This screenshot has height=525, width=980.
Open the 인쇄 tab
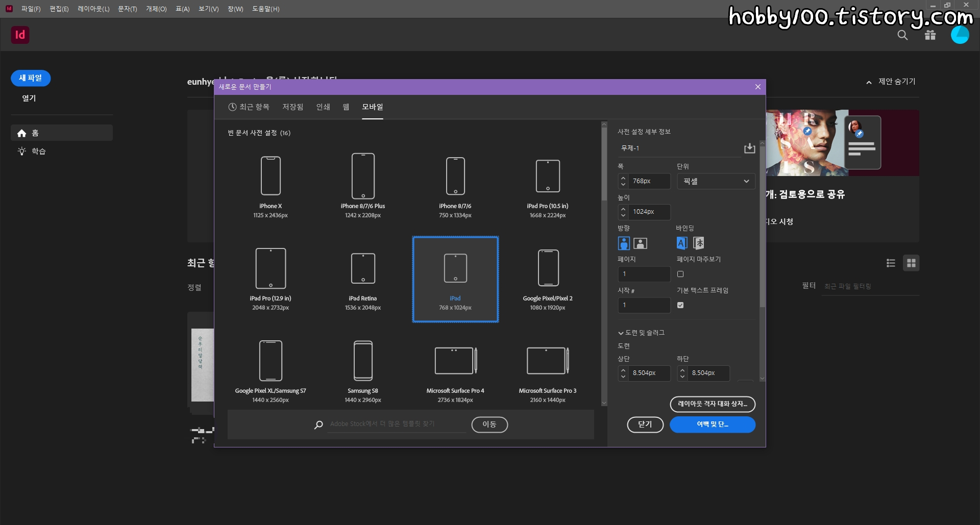[323, 107]
